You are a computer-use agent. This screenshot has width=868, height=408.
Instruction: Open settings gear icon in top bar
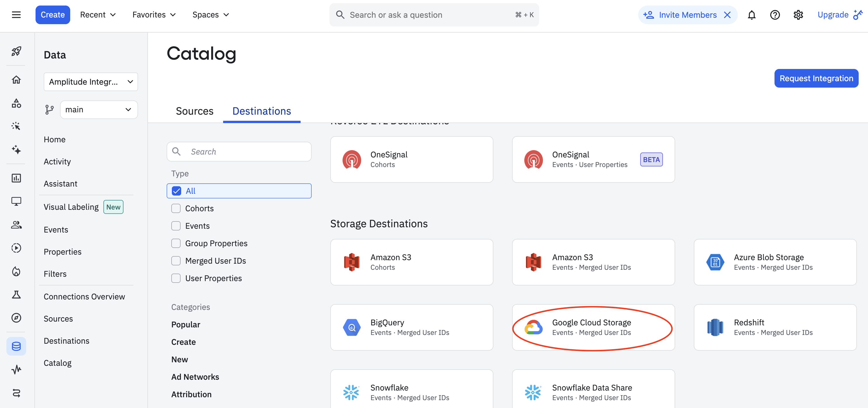[798, 15]
